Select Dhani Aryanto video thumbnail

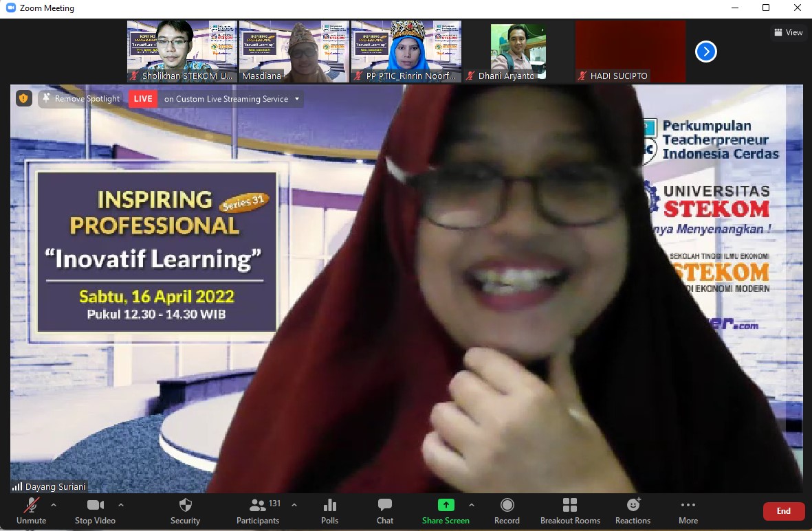(x=518, y=52)
